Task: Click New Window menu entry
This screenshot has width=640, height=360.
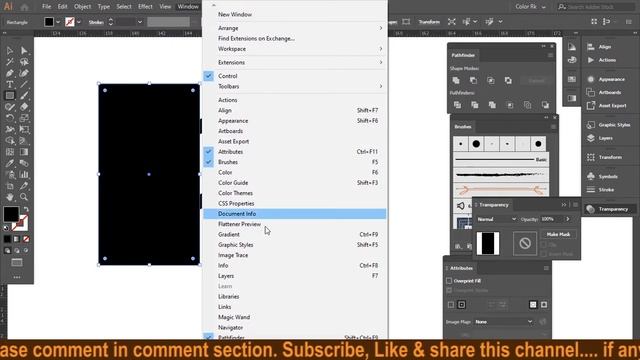Action: point(295,14)
